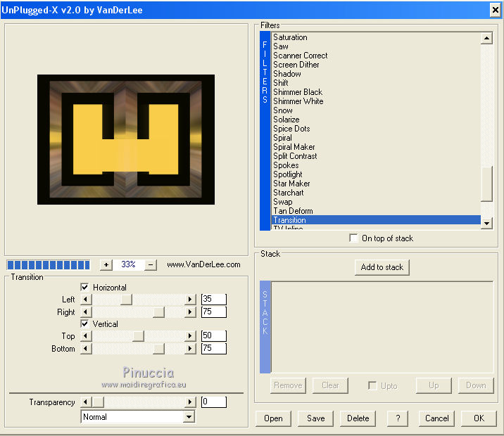The image size is (504, 436).
Task: Click Bottom slider's left arrow
Action: (x=86, y=348)
